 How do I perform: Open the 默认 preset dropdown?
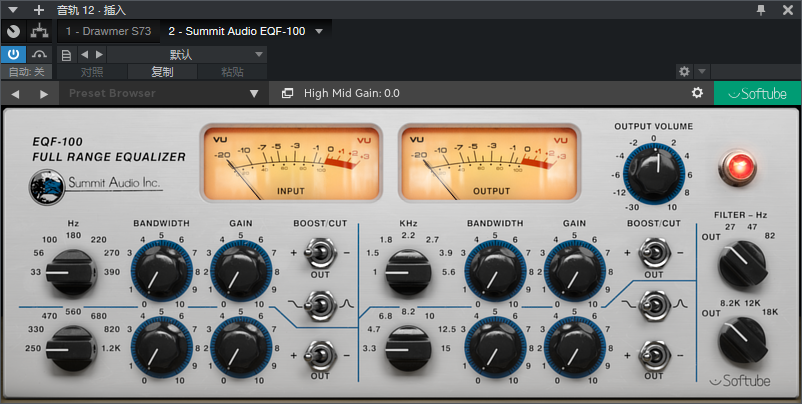point(187,55)
